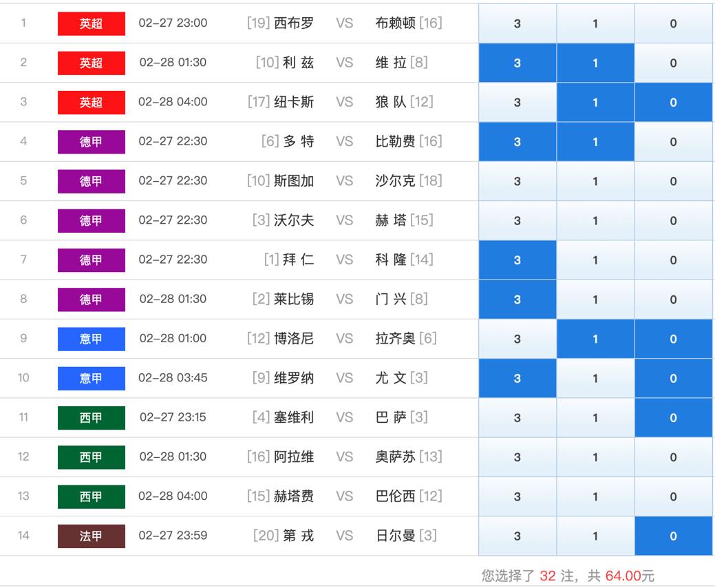Deselect 3 for 拜仁 vs 科隆
The image size is (715, 588).
[517, 260]
